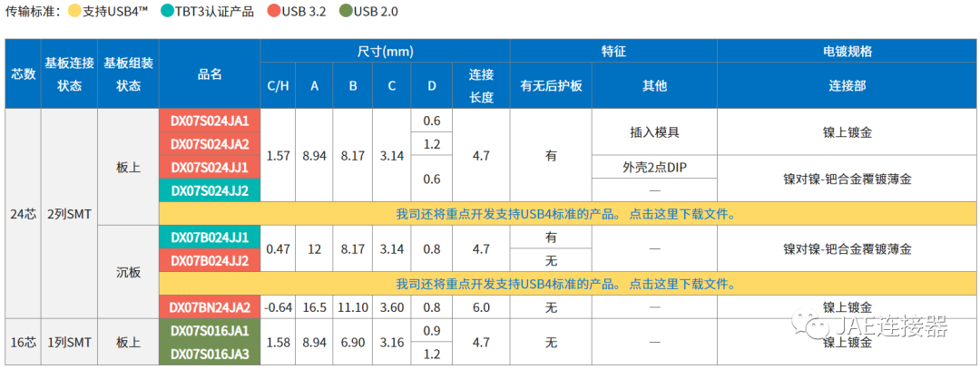Viewport: 980px width, 369px height.
Task: Click the teal TBT3认证产品 legend dot
Action: pyautogui.click(x=168, y=12)
